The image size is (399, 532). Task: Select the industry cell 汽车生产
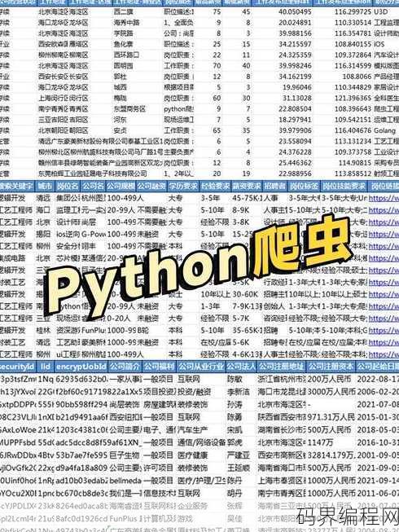click(192, 430)
